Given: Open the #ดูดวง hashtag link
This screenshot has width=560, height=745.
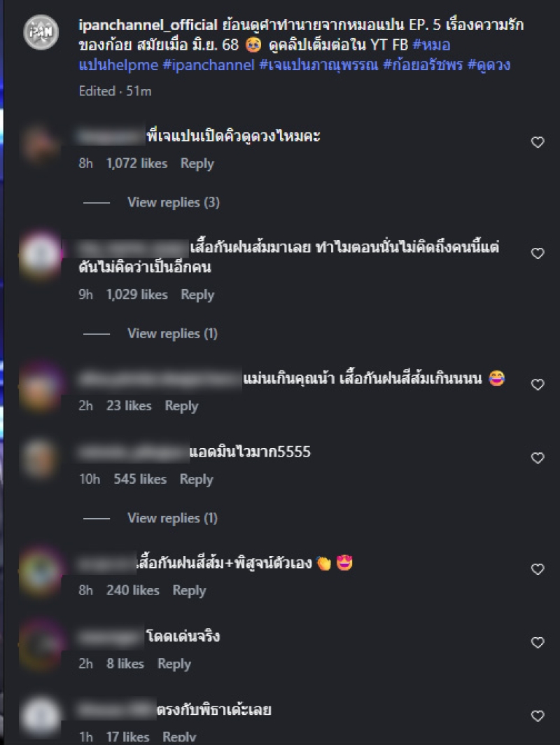Looking at the screenshot, I should point(489,64).
